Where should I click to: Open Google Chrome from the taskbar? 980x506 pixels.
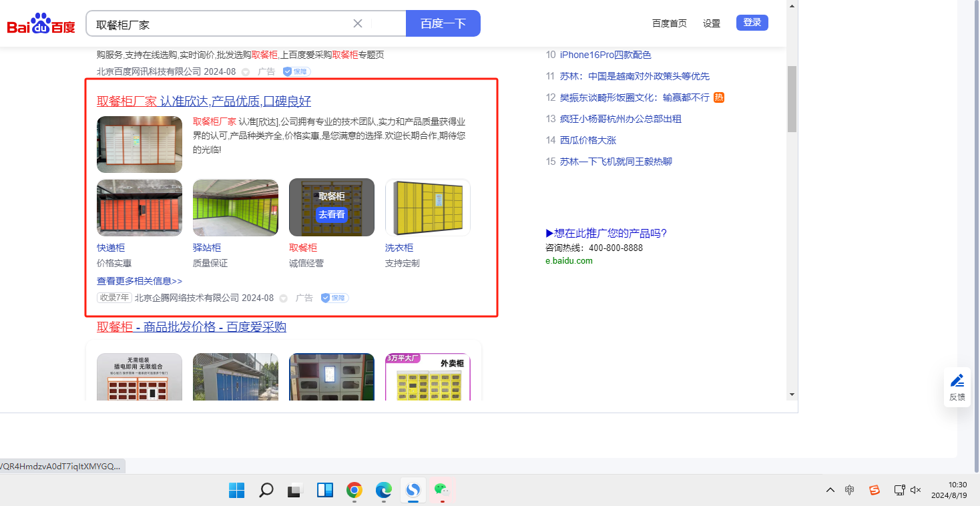354,491
